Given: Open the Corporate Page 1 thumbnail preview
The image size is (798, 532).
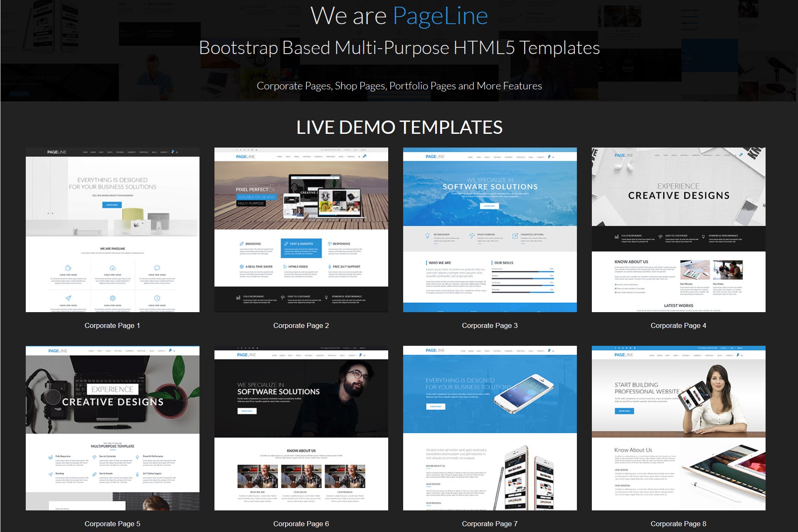Looking at the screenshot, I should tap(112, 230).
